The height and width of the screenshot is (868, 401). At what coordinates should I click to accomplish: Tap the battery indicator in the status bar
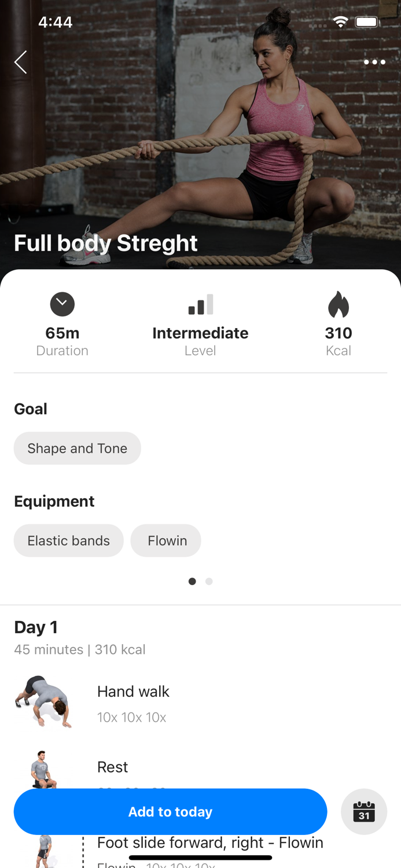pyautogui.click(x=367, y=21)
